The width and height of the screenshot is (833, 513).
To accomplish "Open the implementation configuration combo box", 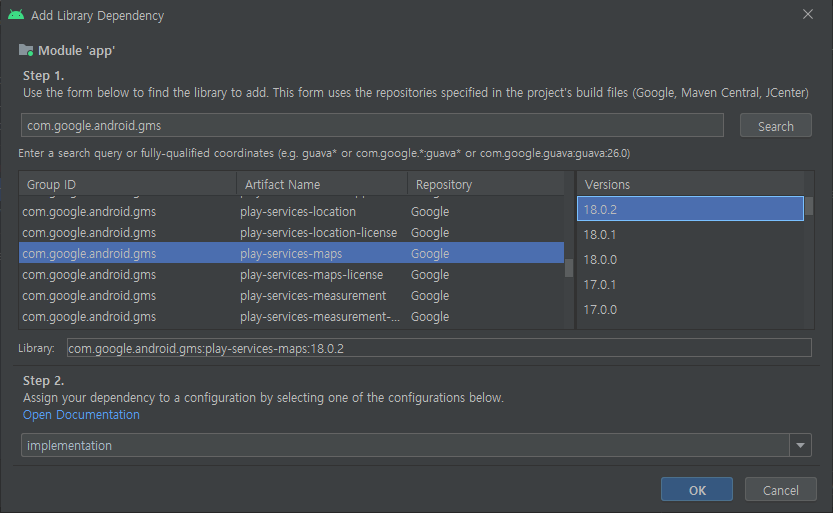I will [416, 445].
